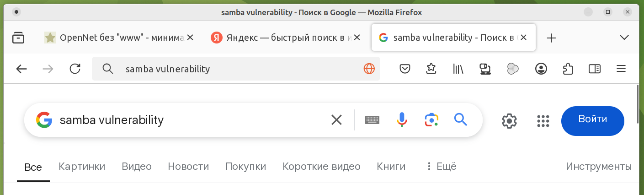Toggle the on-screen keyboard input tool
Image resolution: width=644 pixels, height=195 pixels.
[372, 120]
